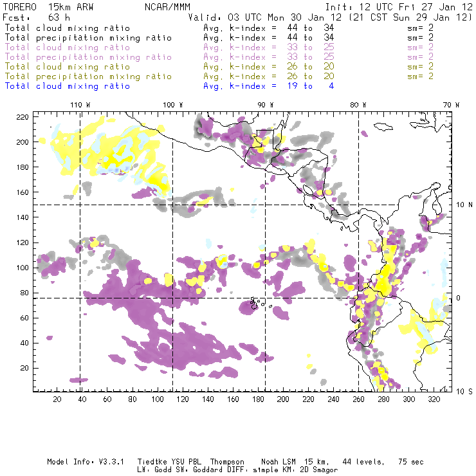The image size is (476, 476).
Task: Click the "10 S" latitude label
Action: click(464, 392)
